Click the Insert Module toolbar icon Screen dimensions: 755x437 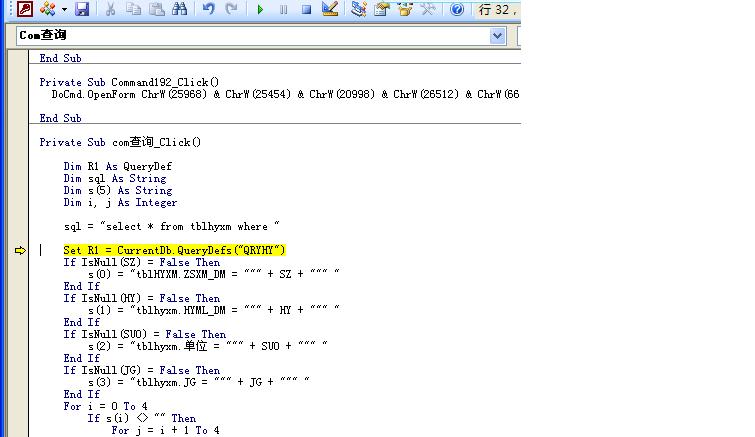click(x=48, y=9)
